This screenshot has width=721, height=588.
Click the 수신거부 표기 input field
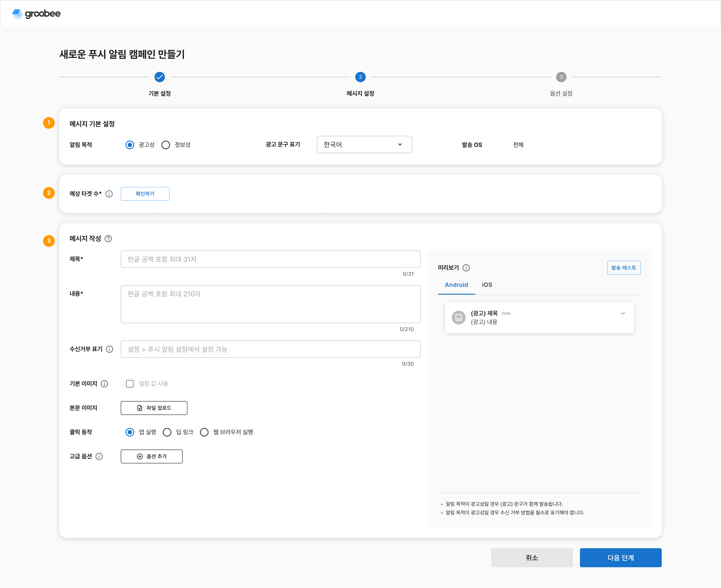pyautogui.click(x=270, y=349)
